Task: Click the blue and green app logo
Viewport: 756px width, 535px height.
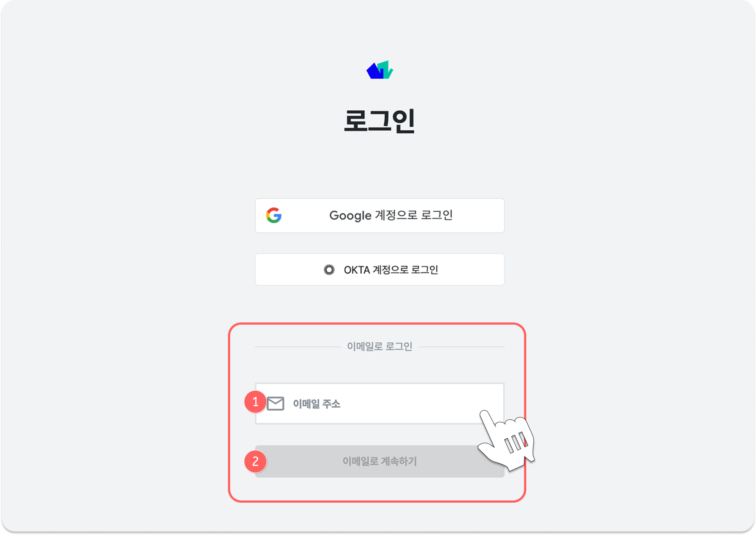Action: 380,70
